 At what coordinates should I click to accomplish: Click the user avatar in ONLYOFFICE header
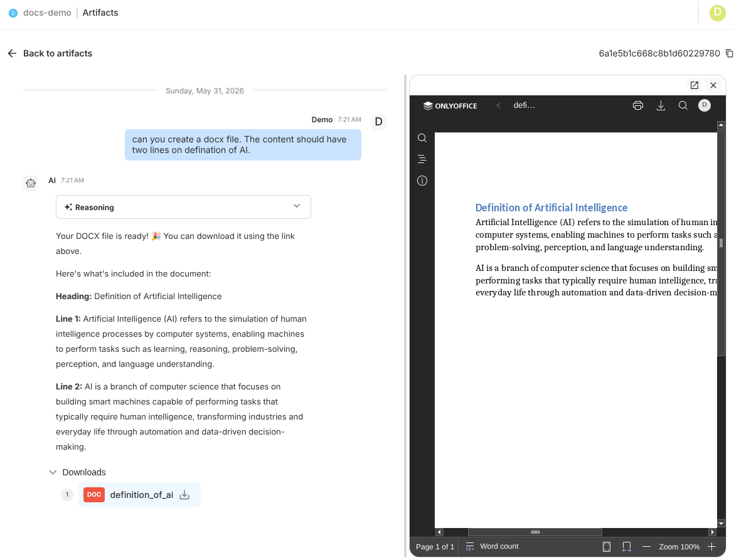pyautogui.click(x=704, y=105)
